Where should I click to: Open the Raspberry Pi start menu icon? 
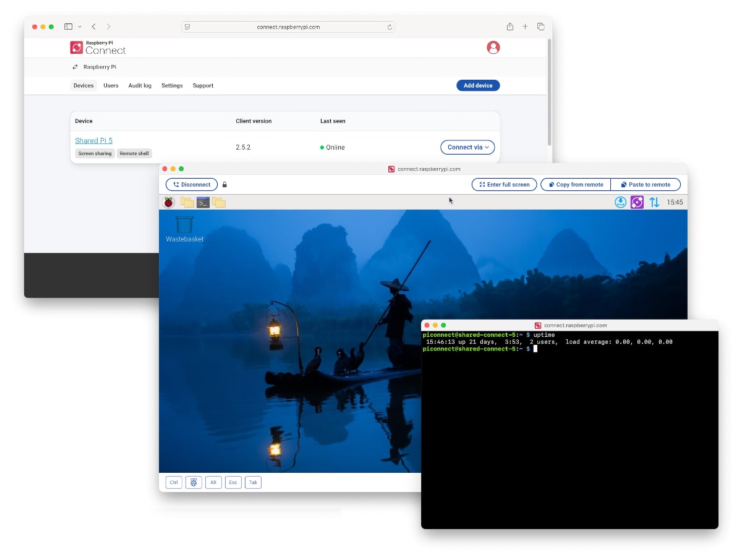[168, 202]
